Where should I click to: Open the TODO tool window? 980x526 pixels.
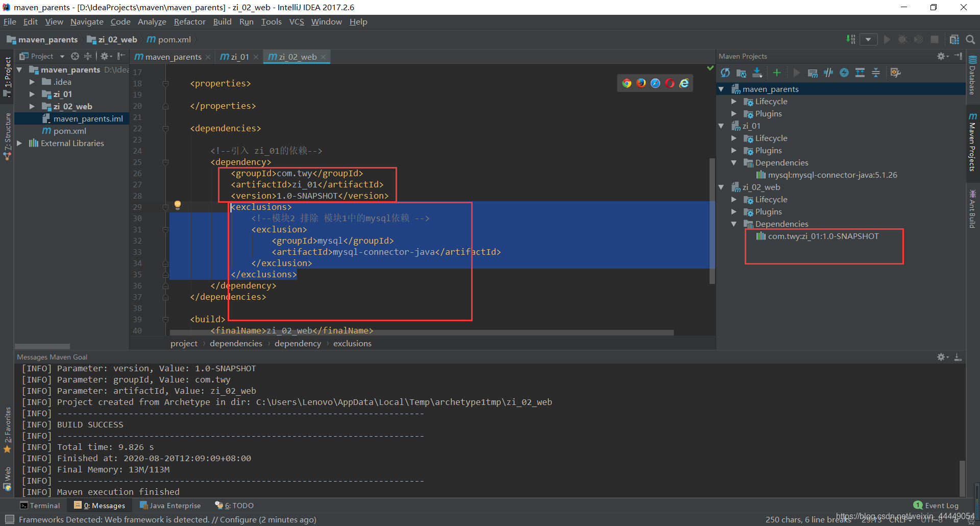234,506
